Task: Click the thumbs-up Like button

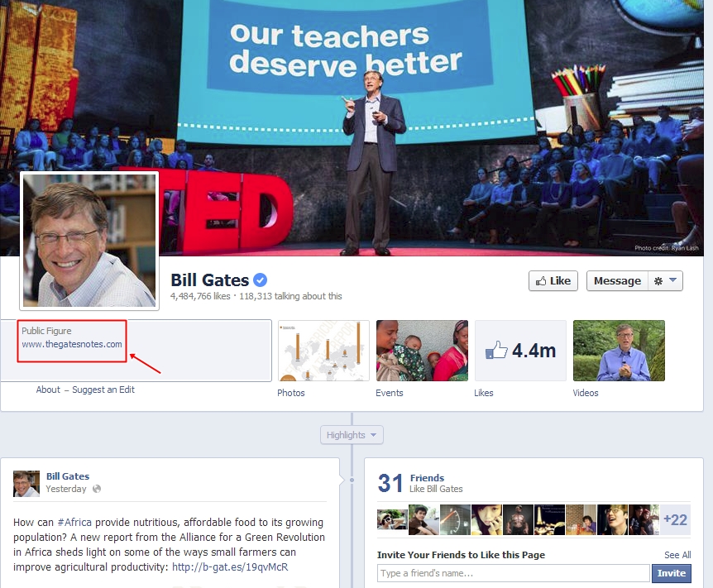Action: click(x=553, y=281)
